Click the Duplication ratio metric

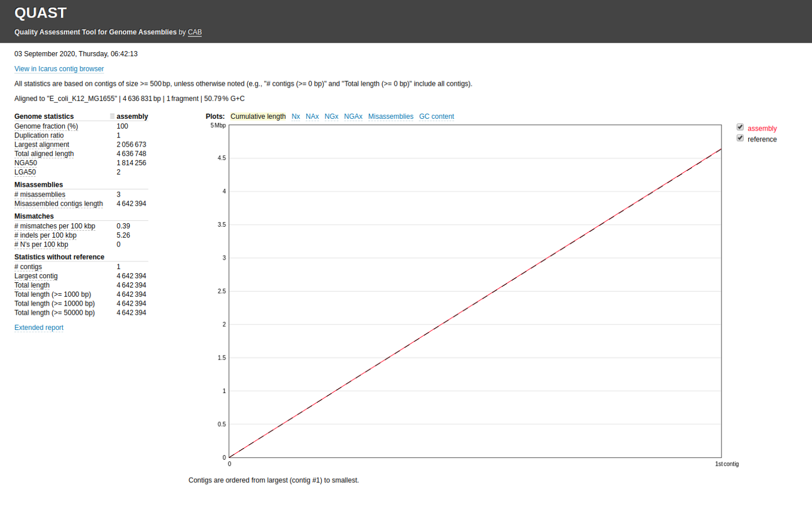[39, 135]
